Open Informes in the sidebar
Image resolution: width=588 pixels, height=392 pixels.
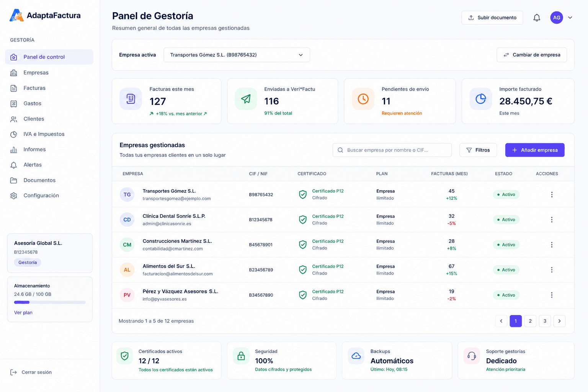click(49, 149)
